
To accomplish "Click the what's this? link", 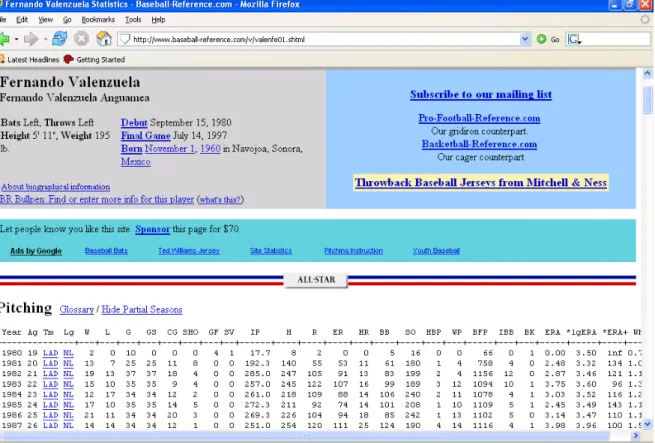I will (220, 200).
